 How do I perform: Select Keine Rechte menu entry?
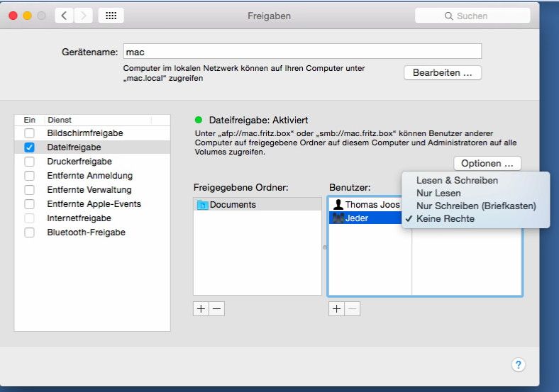coord(475,219)
